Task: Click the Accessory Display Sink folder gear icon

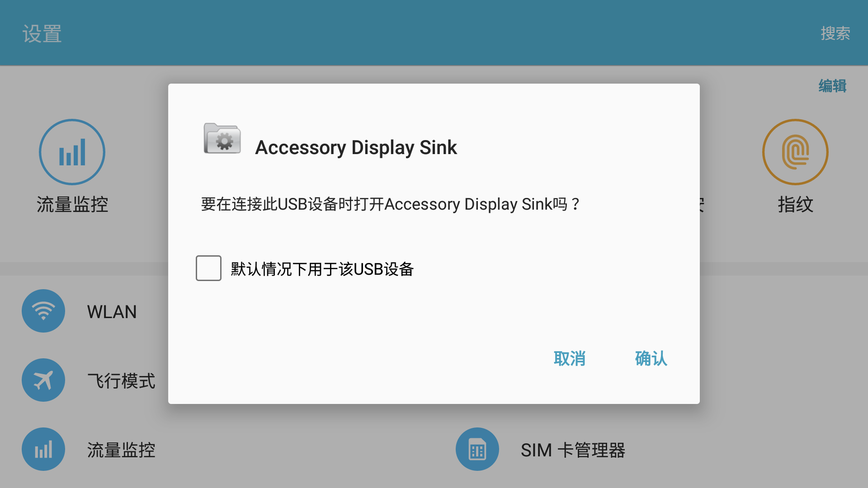Action: point(222,139)
